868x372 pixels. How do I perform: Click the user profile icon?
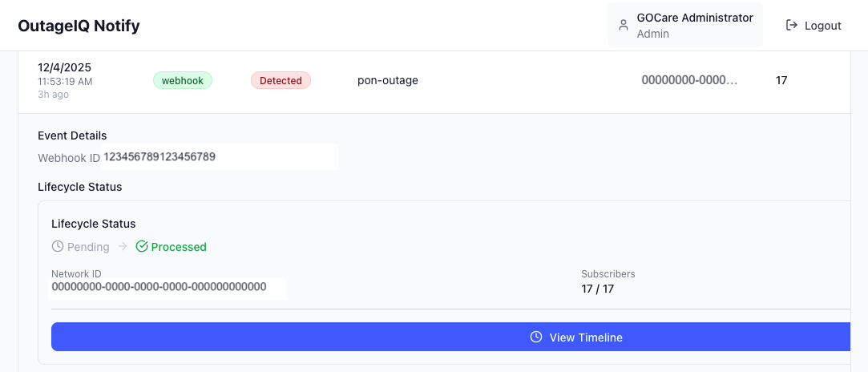click(x=624, y=25)
